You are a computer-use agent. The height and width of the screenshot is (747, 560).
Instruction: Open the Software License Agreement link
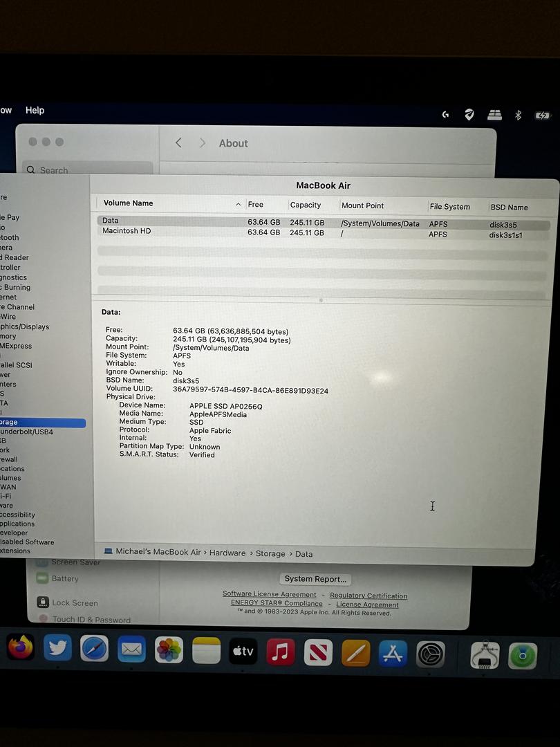tap(269, 594)
